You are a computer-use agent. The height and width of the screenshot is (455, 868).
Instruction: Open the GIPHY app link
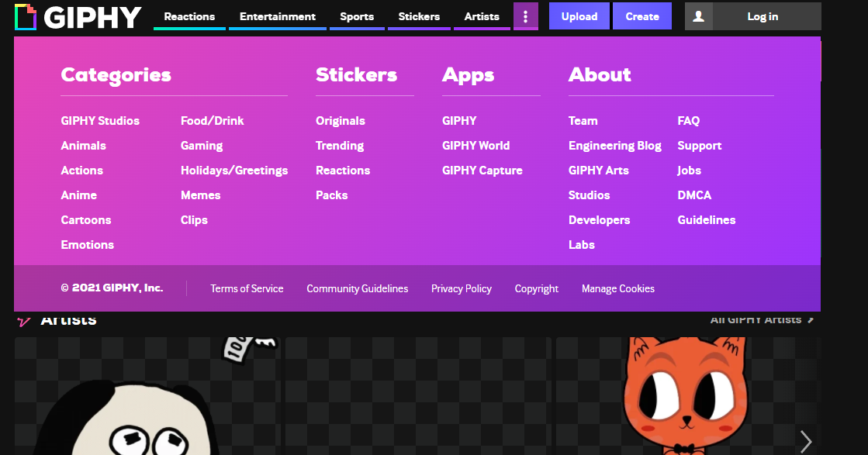point(459,120)
